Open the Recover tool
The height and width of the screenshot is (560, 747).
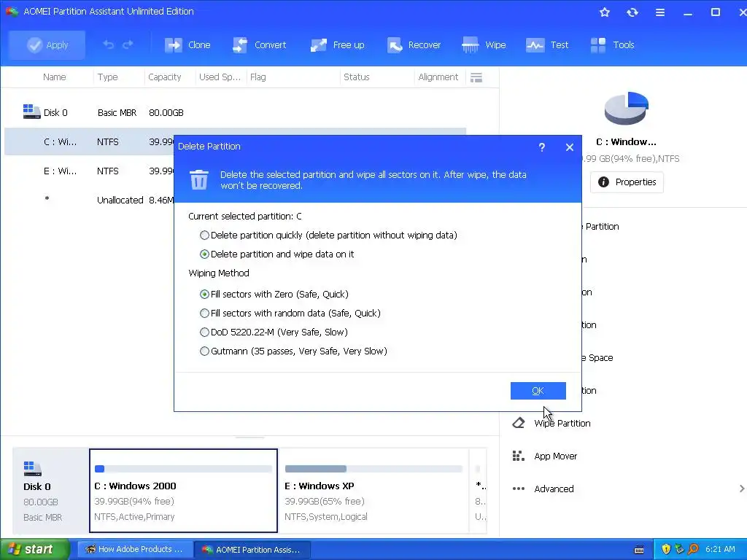[414, 44]
